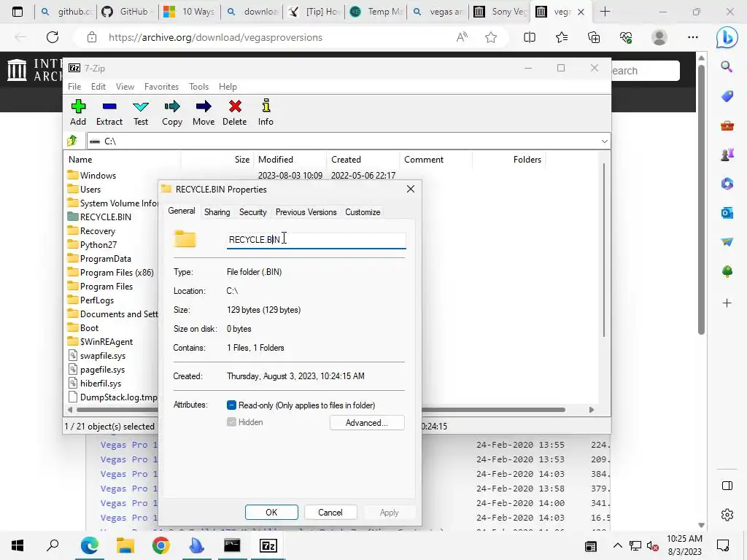This screenshot has height=560, width=747.
Task: Select the Python27 folder
Action: tap(98, 245)
